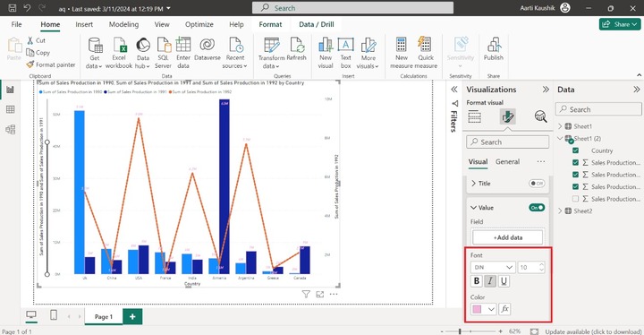The height and width of the screenshot is (335, 644).
Task: Open the Data hub
Action: [x=143, y=53]
